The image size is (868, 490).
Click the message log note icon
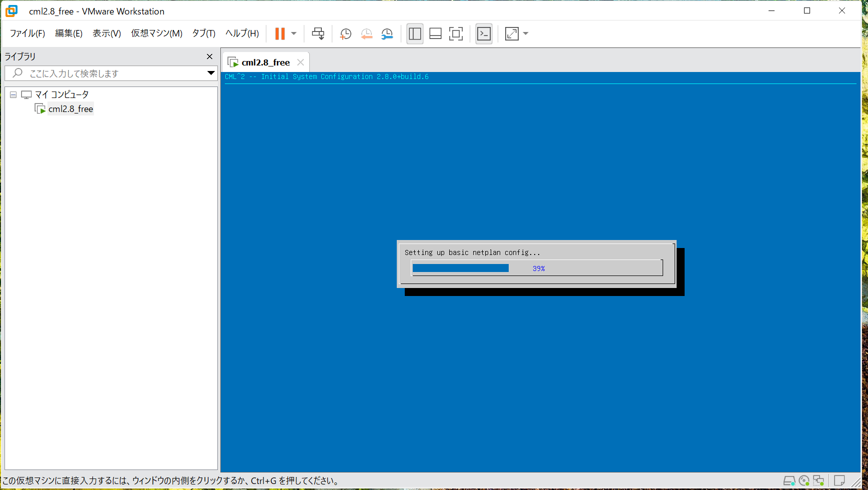point(840,481)
